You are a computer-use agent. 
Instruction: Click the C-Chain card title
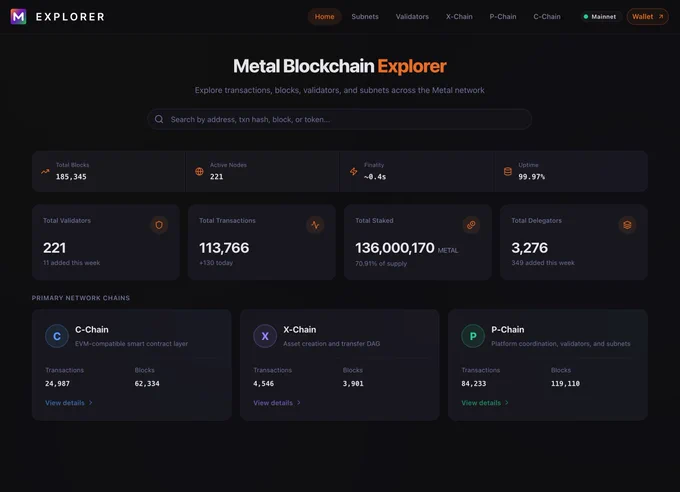point(92,330)
